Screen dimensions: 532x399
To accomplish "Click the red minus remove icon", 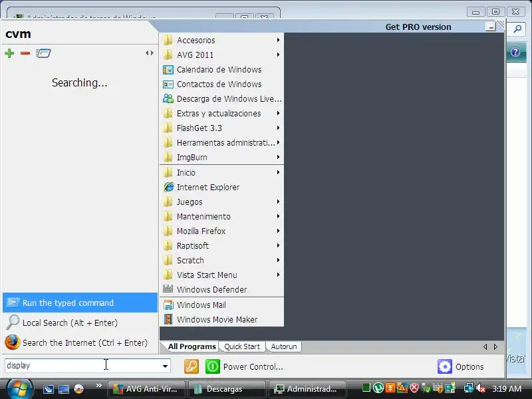I will pos(25,53).
